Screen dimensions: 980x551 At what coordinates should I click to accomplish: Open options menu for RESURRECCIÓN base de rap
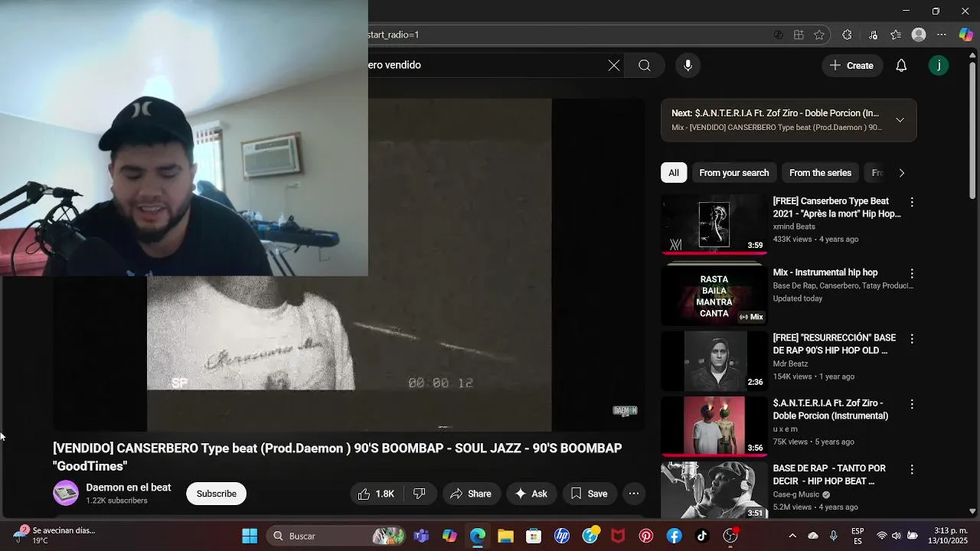912,338
